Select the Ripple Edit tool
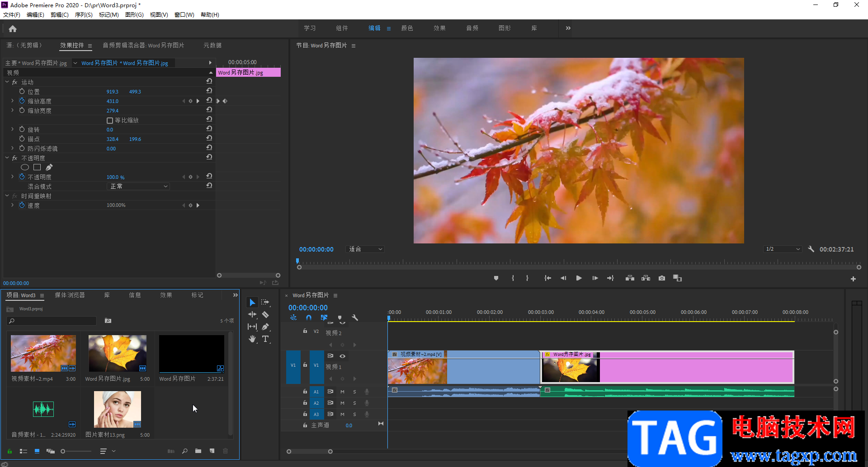868x467 pixels. click(x=252, y=314)
